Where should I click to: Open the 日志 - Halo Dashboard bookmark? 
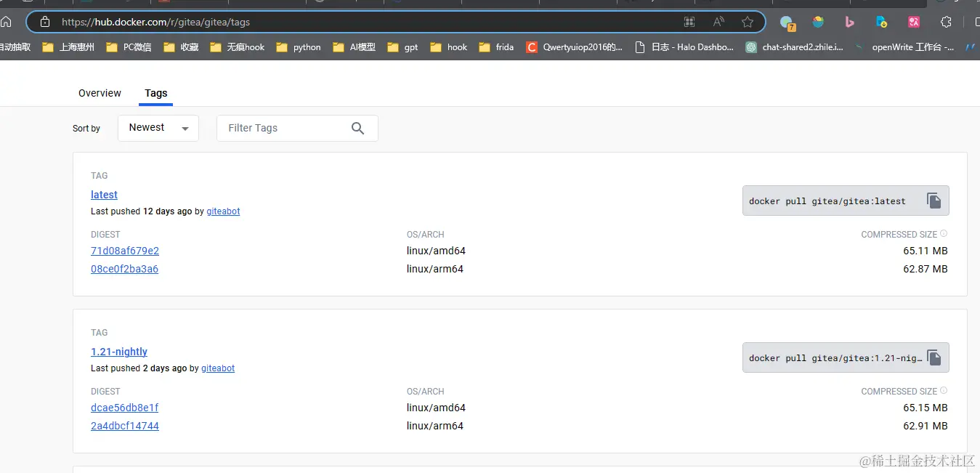coord(684,47)
